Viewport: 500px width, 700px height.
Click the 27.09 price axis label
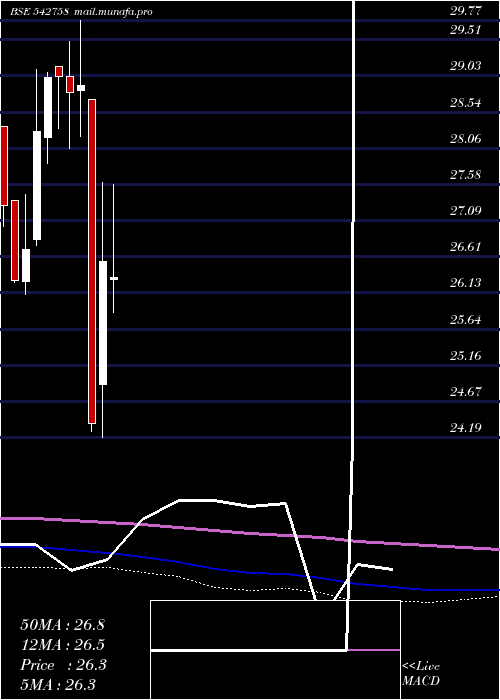pyautogui.click(x=466, y=211)
